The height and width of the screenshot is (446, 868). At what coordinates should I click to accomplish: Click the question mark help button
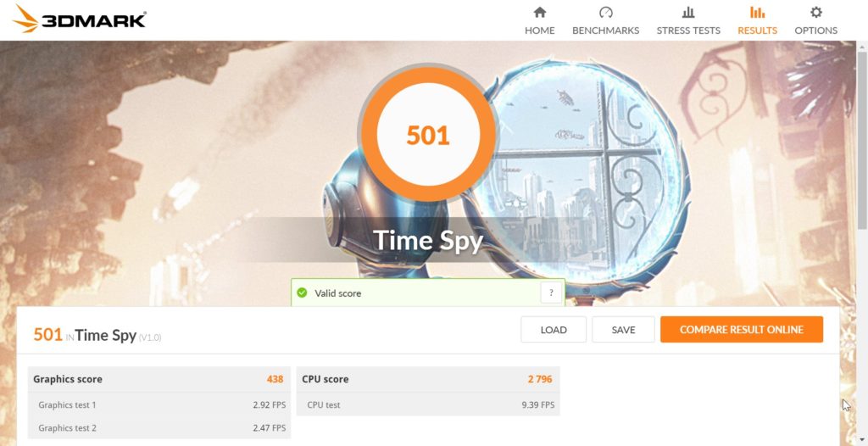[551, 293]
